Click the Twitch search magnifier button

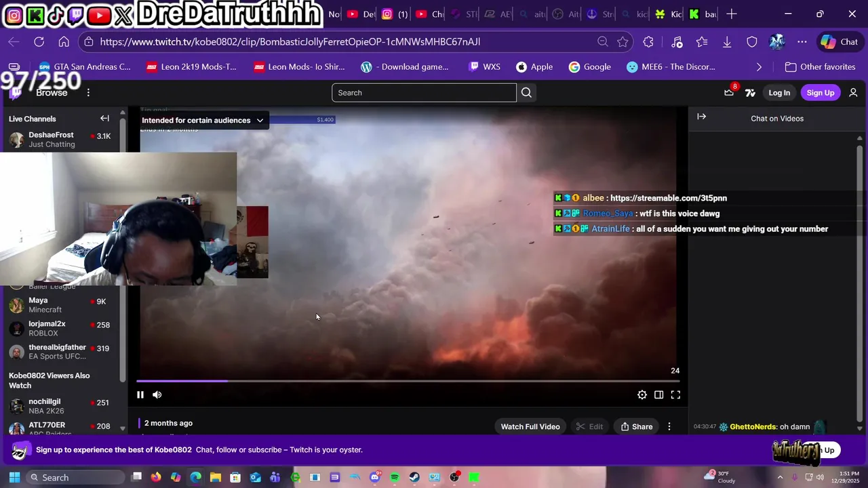click(x=526, y=93)
